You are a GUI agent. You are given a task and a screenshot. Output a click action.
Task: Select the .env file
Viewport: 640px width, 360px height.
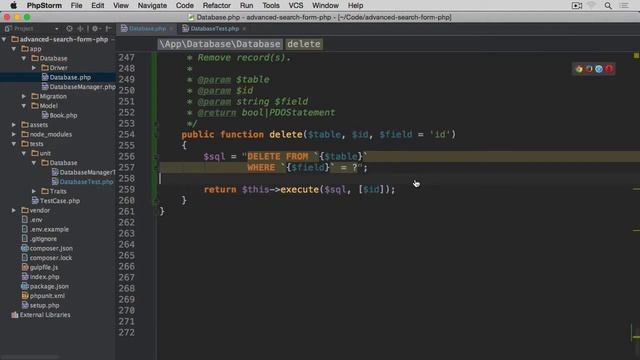[36, 220]
